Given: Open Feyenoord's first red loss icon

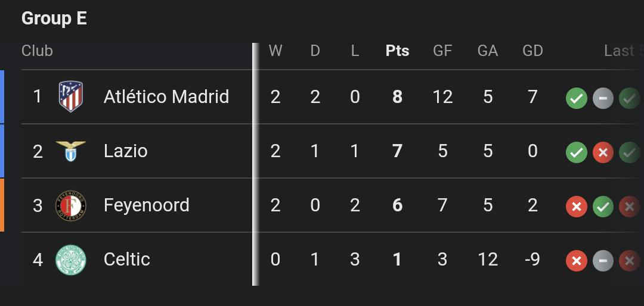Looking at the screenshot, I should point(576,207).
